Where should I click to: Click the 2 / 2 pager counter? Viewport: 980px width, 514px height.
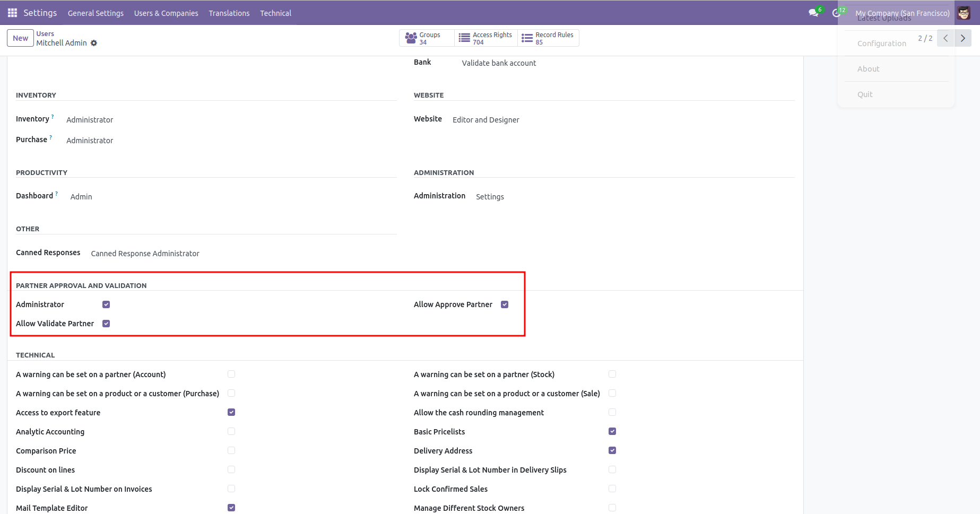[x=925, y=38]
